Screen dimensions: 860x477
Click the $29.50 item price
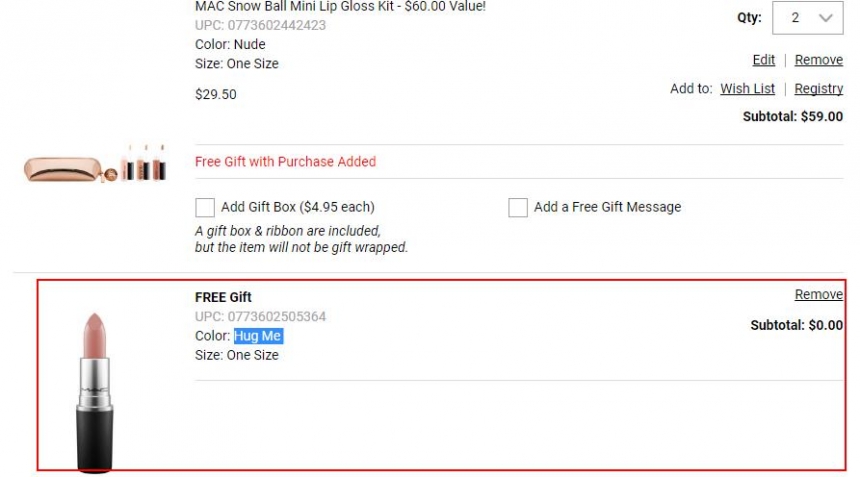216,94
